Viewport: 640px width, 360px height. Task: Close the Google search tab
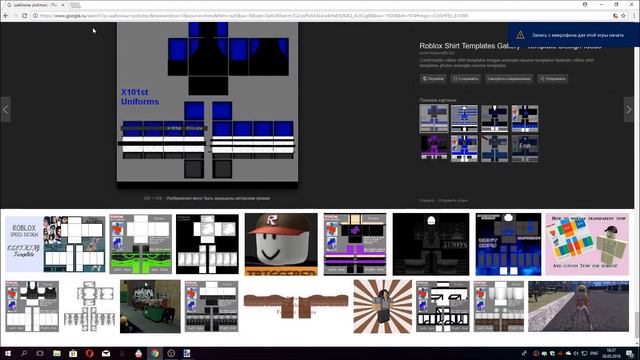tap(63, 5)
